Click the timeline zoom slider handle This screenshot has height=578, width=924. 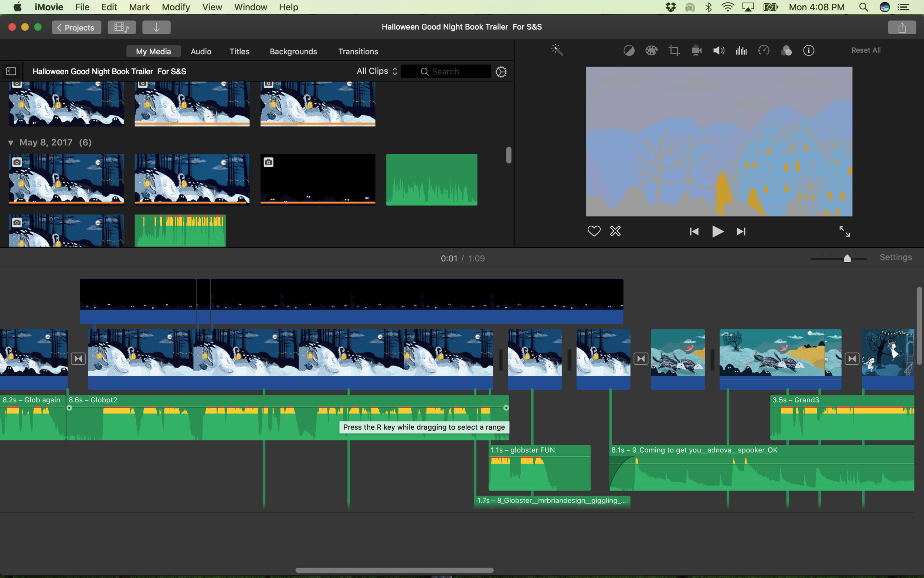847,258
